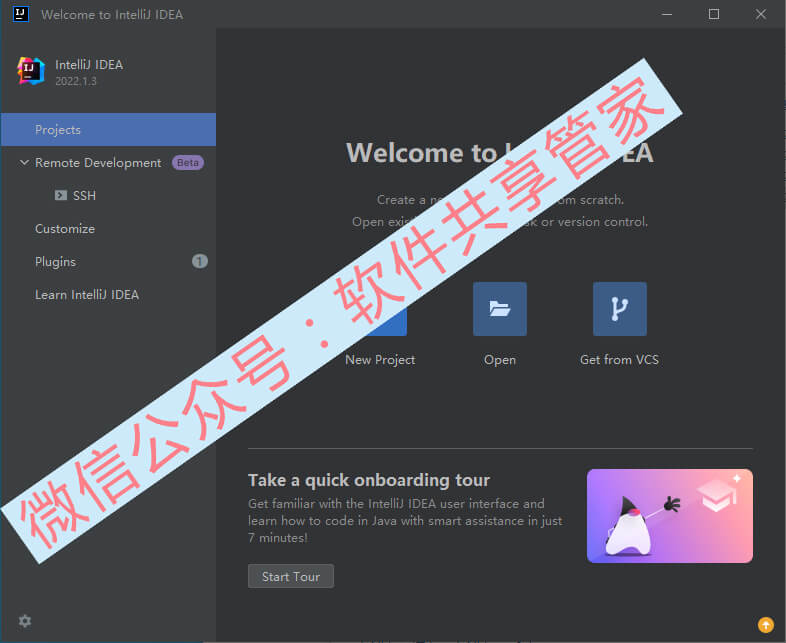Click the IntelliJ title bar app icon

coord(21,14)
